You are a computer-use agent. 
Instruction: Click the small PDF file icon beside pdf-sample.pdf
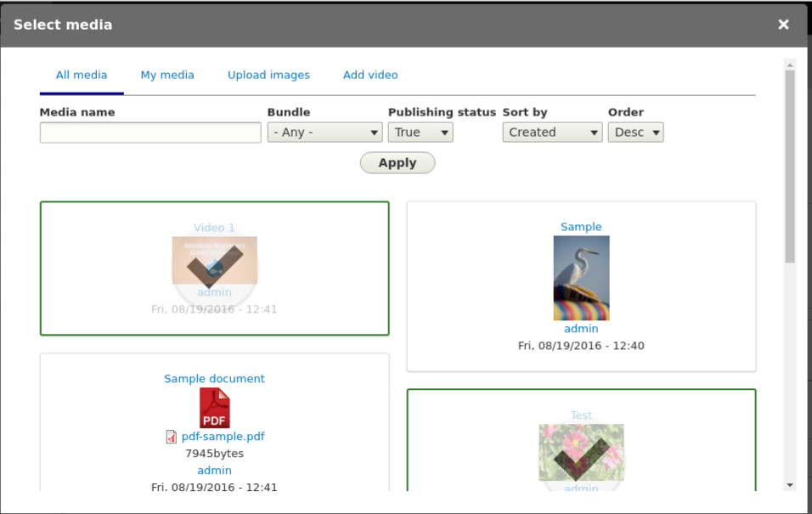coord(172,437)
